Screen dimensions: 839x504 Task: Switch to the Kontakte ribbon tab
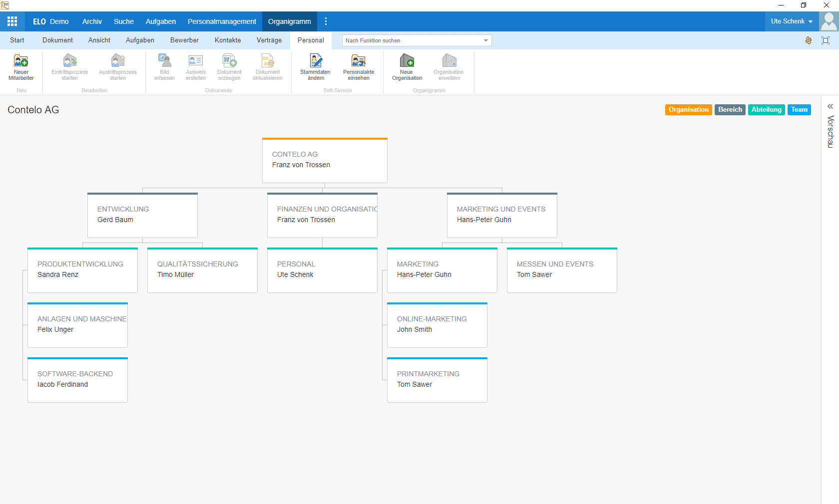coord(228,40)
